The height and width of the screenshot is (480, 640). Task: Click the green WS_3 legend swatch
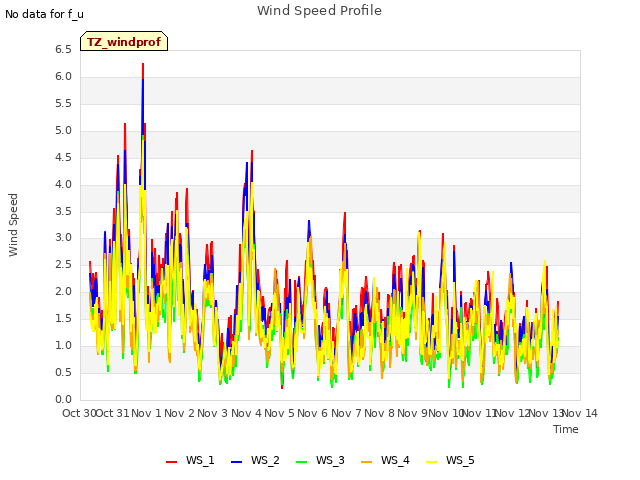[301, 462]
